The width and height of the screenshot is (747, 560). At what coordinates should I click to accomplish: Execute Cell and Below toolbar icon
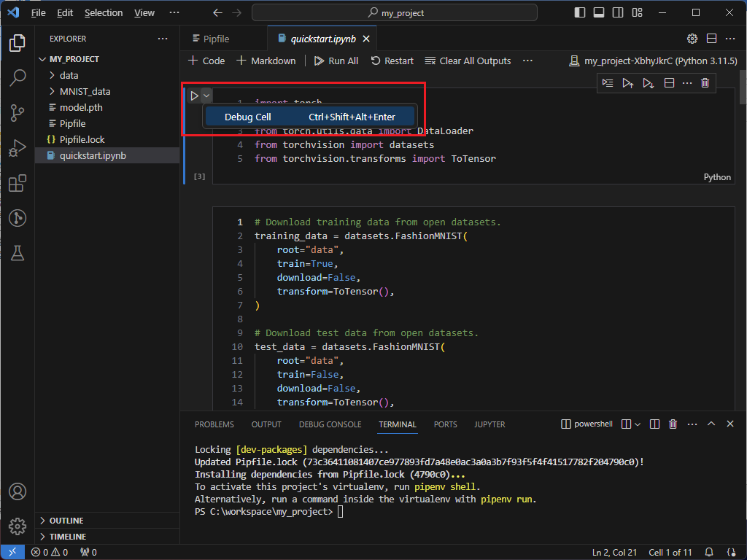click(x=649, y=83)
